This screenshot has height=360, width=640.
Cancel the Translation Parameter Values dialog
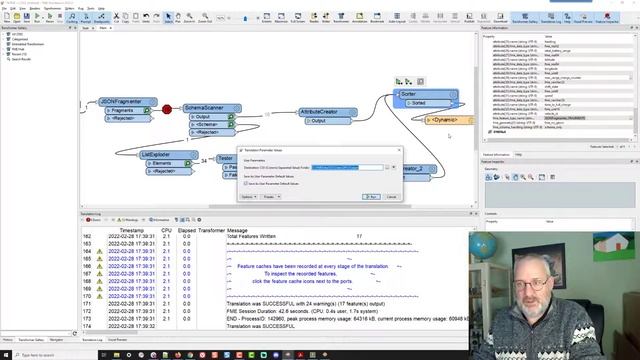point(391,197)
